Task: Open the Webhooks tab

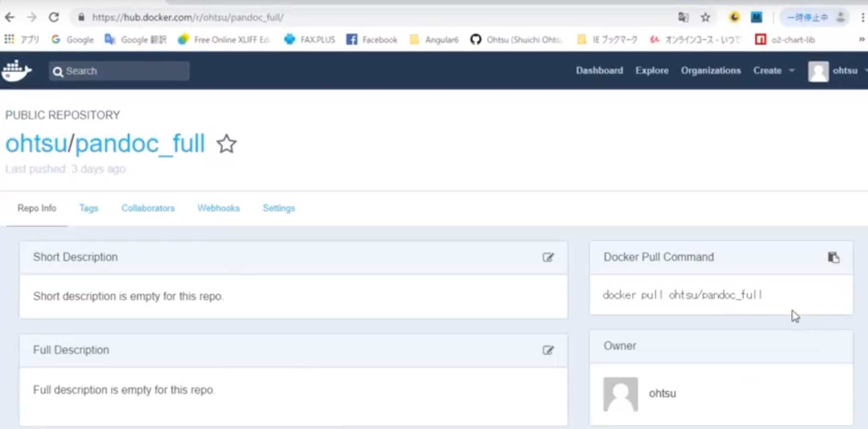Action: click(x=219, y=208)
